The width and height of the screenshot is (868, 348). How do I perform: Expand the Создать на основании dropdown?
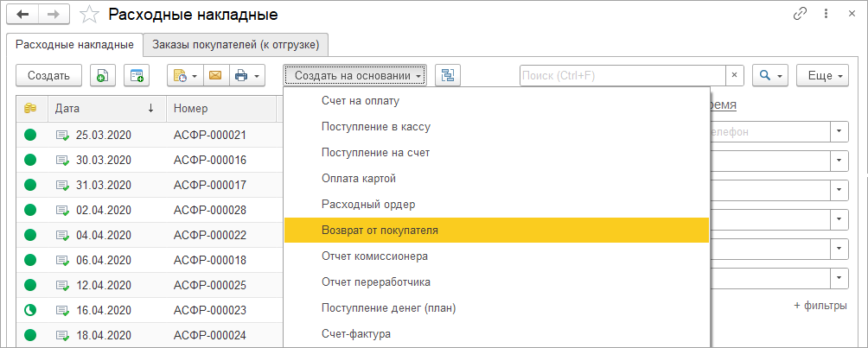coord(355,76)
